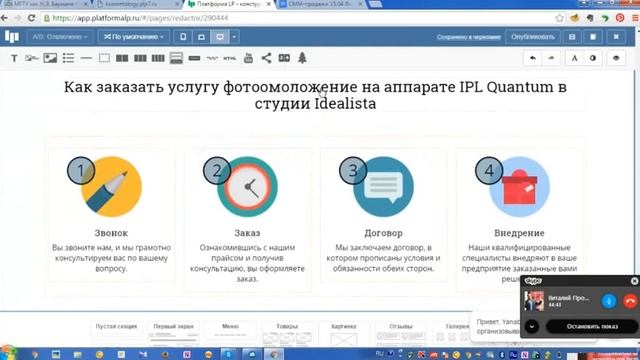The height and width of the screenshot is (360, 640).
Task: Close the Skype call widget
Action: click(x=634, y=281)
